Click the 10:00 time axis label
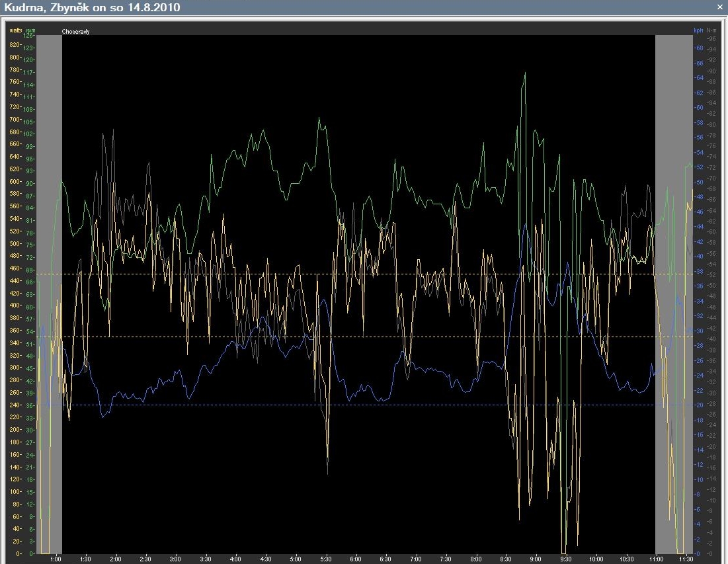This screenshot has width=728, height=564. 596,559
